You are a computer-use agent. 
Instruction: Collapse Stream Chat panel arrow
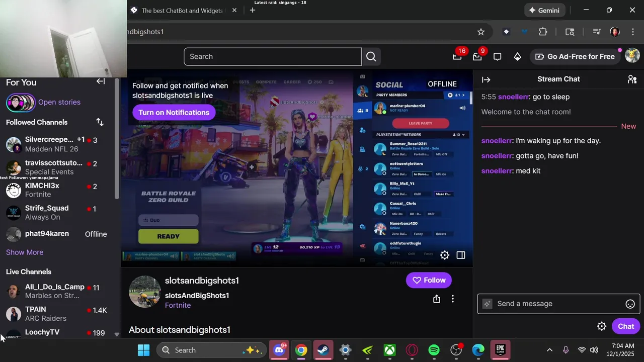[486, 79]
